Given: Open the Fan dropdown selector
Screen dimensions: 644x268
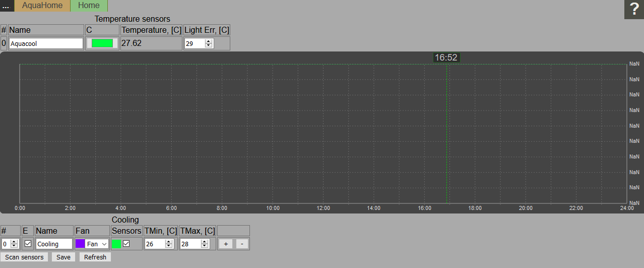Looking at the screenshot, I should (97, 244).
